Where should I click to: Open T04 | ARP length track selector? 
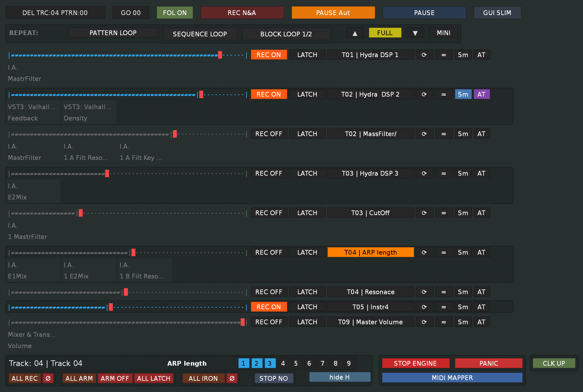(x=370, y=252)
